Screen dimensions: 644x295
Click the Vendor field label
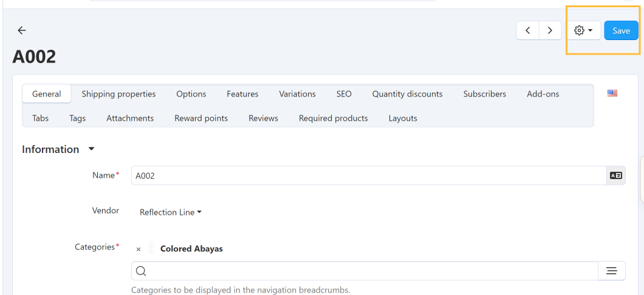pos(106,211)
